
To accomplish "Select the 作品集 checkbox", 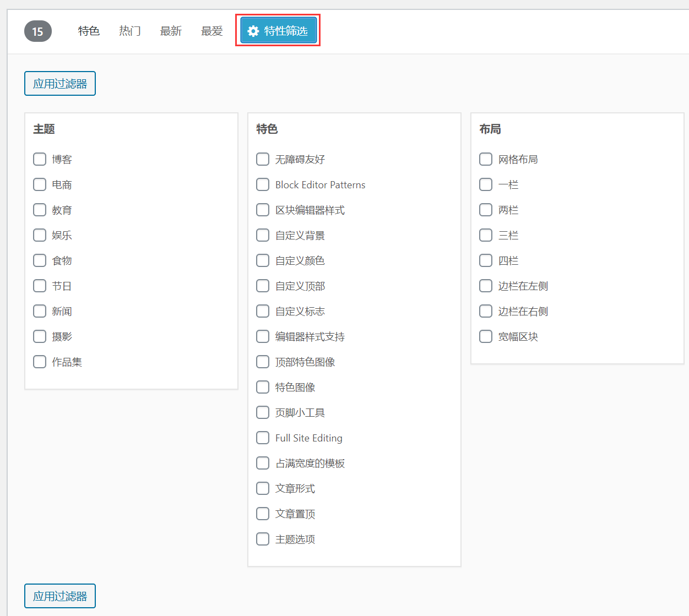I will click(40, 362).
